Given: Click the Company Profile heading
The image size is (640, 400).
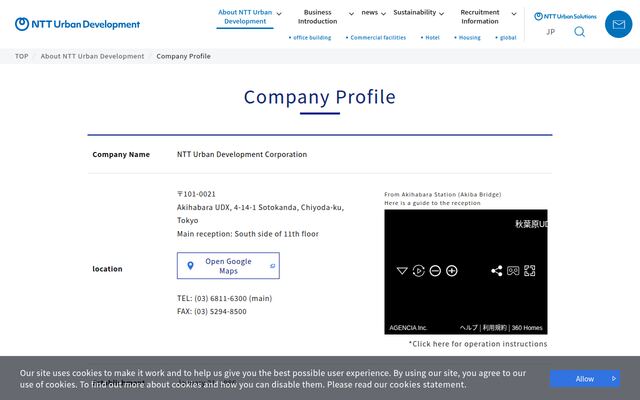Looking at the screenshot, I should coord(320,97).
